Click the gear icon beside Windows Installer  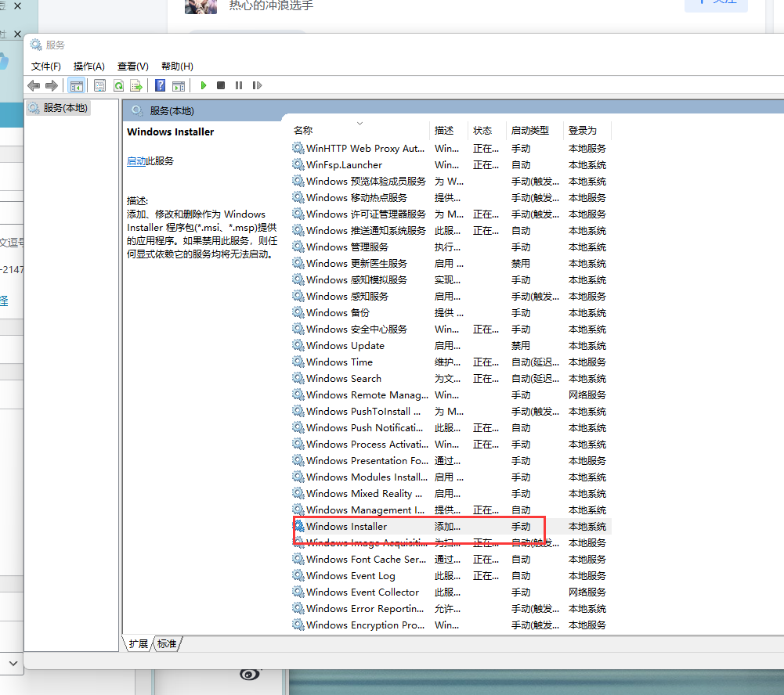[298, 526]
